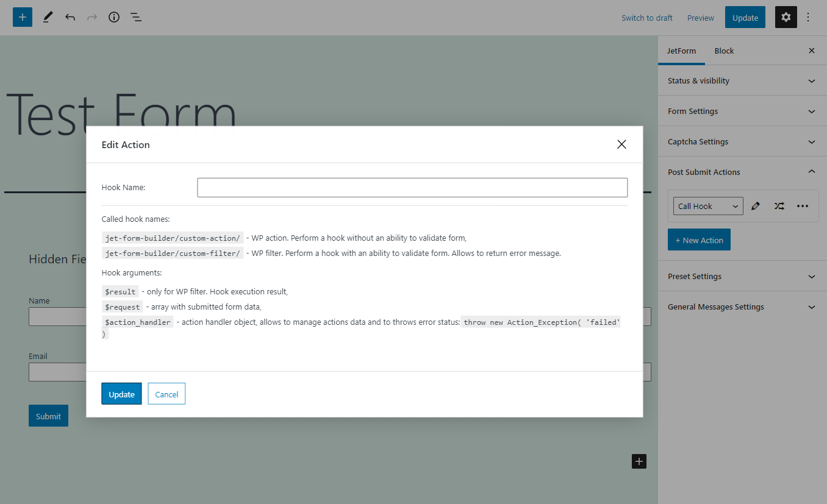Add block with the black plus icon

(x=639, y=461)
